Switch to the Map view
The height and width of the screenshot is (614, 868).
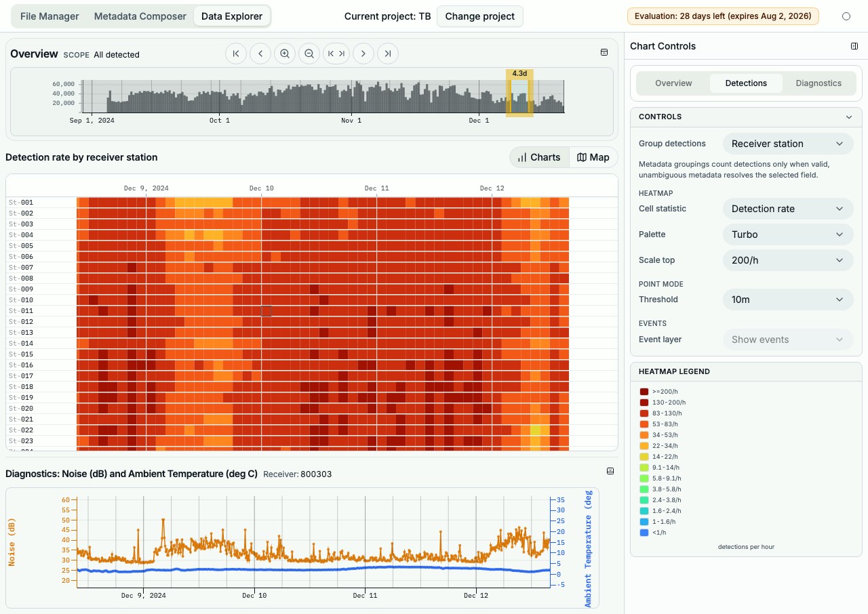[593, 157]
